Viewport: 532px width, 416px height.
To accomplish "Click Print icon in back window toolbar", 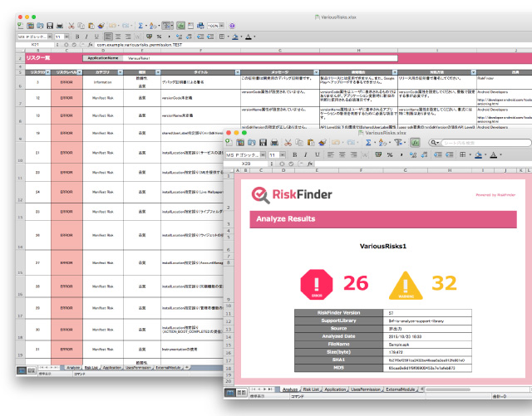I will point(60,26).
